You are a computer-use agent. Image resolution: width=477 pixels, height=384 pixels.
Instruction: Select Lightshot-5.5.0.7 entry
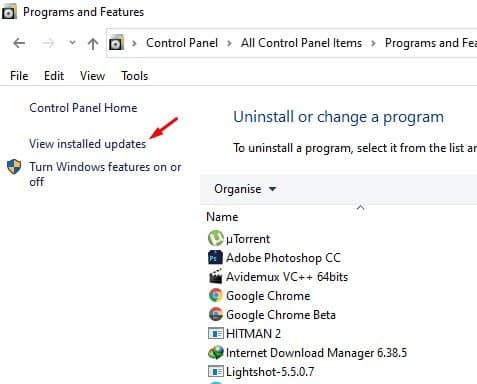point(270,372)
